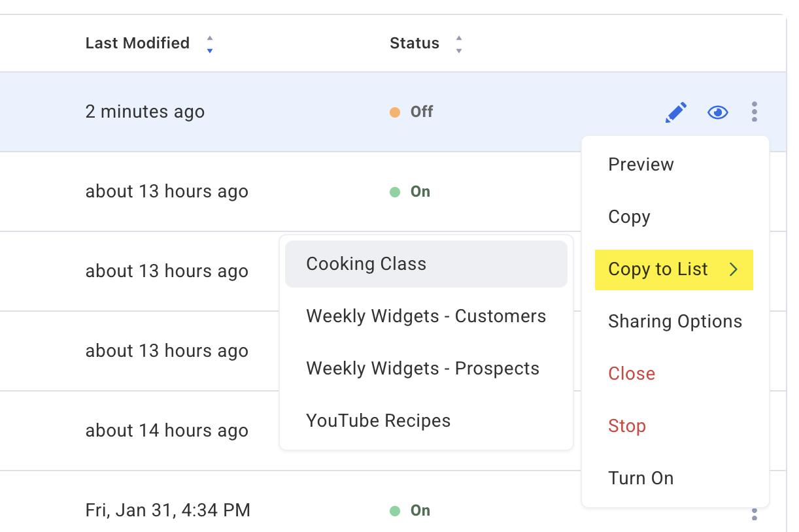Click the Last Modified column header
Screen dimensions: 799x532
[x=137, y=43]
